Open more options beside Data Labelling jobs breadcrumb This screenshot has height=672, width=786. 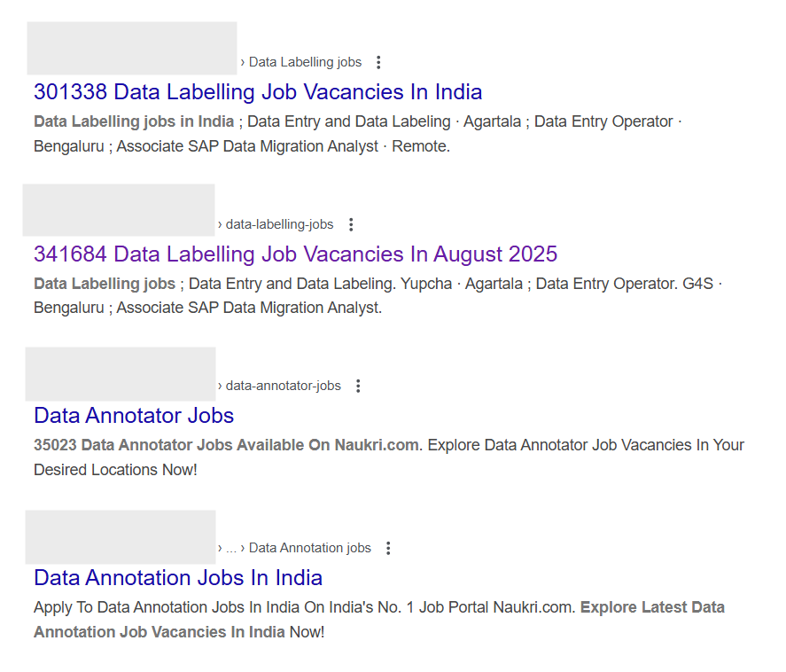(x=378, y=62)
